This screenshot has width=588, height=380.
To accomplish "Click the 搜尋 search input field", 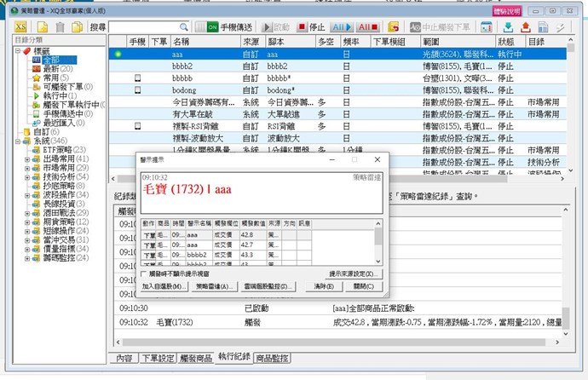I will pos(143,28).
